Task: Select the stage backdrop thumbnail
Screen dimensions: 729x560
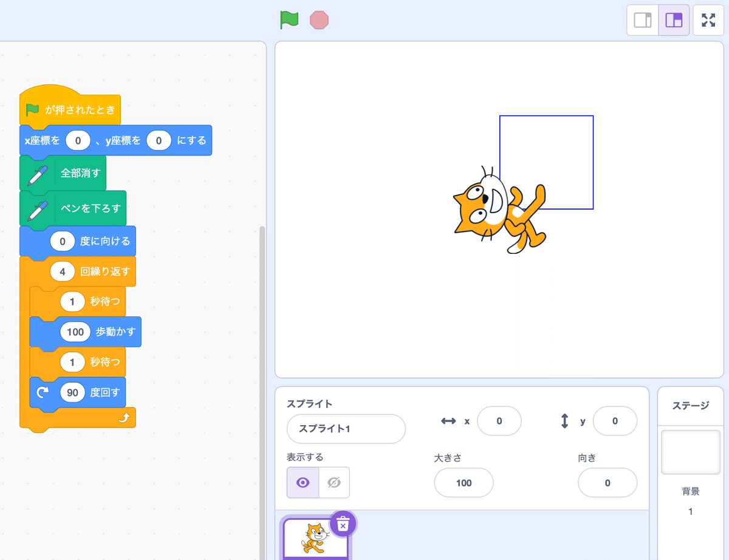Action: click(x=690, y=452)
